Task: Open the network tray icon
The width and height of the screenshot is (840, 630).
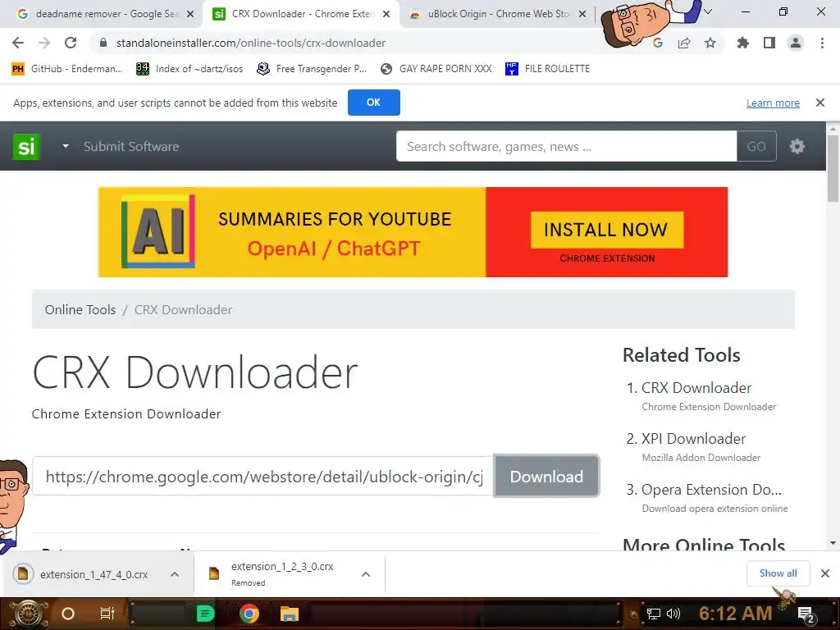Action: pyautogui.click(x=653, y=614)
